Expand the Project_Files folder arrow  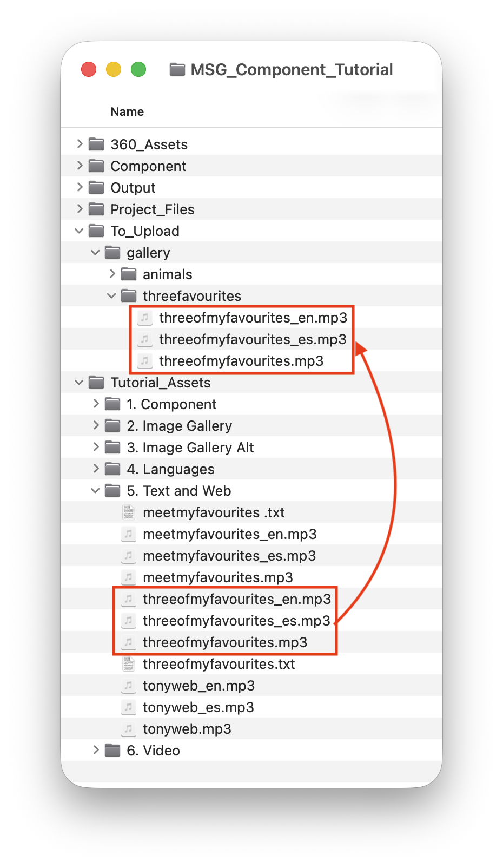point(80,209)
